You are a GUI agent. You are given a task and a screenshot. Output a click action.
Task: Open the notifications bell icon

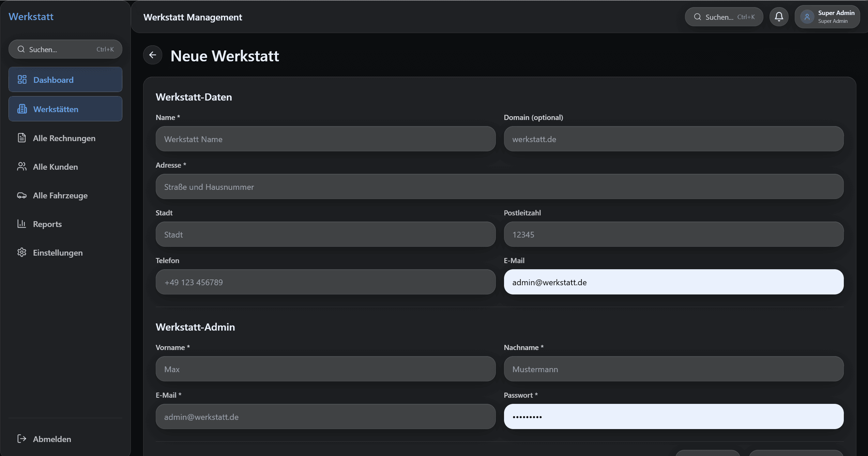779,17
